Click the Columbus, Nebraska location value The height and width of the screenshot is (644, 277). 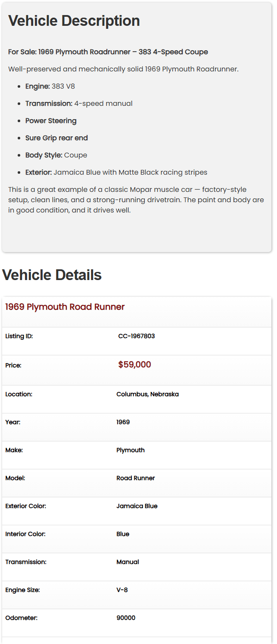[x=147, y=394]
